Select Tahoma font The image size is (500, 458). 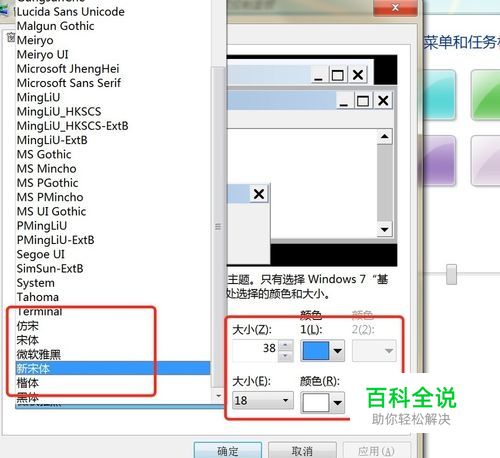(x=38, y=297)
